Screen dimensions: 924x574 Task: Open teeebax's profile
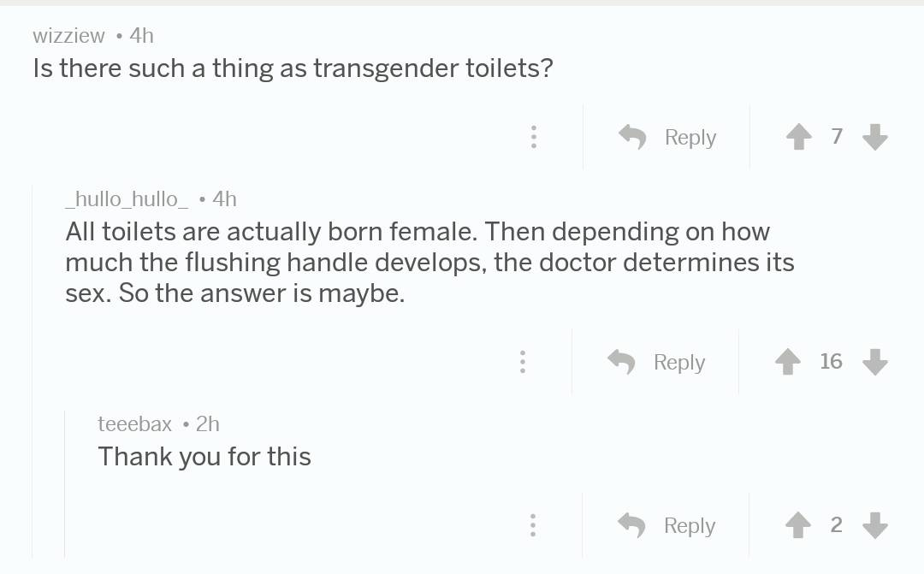(134, 423)
